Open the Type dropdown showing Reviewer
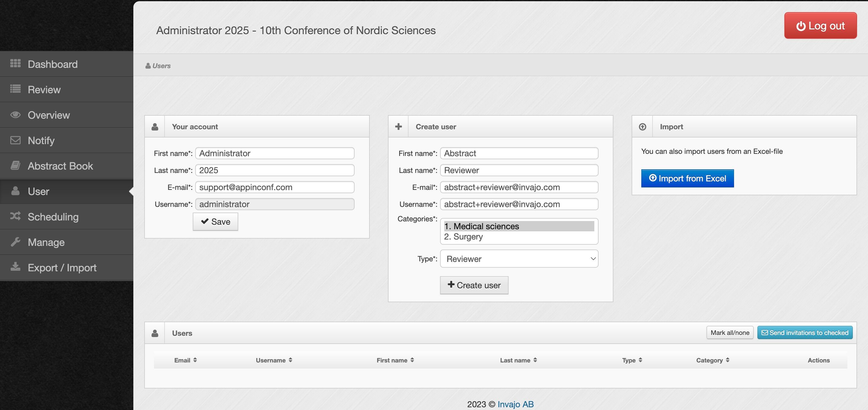 pos(519,259)
